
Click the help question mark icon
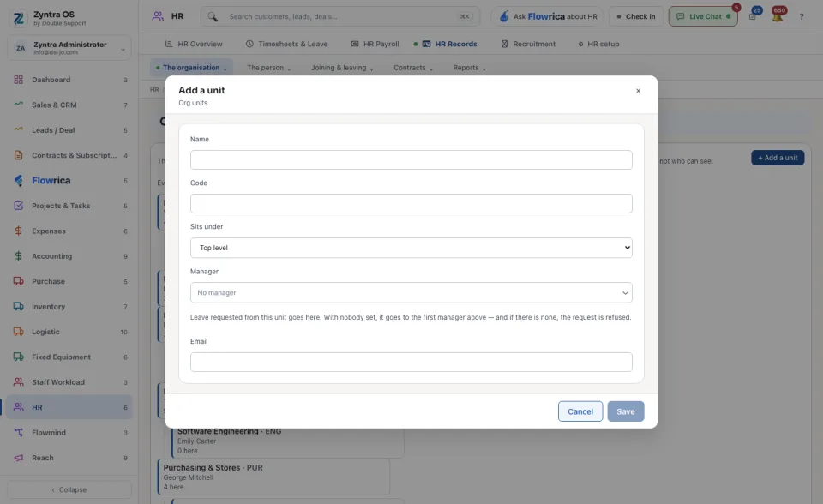pos(802,17)
